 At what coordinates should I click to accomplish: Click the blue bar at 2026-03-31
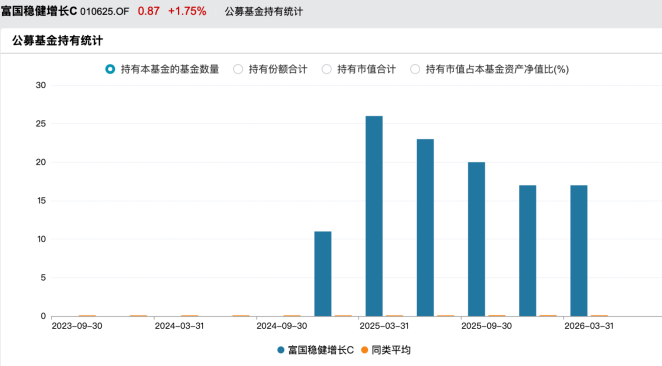coord(579,251)
